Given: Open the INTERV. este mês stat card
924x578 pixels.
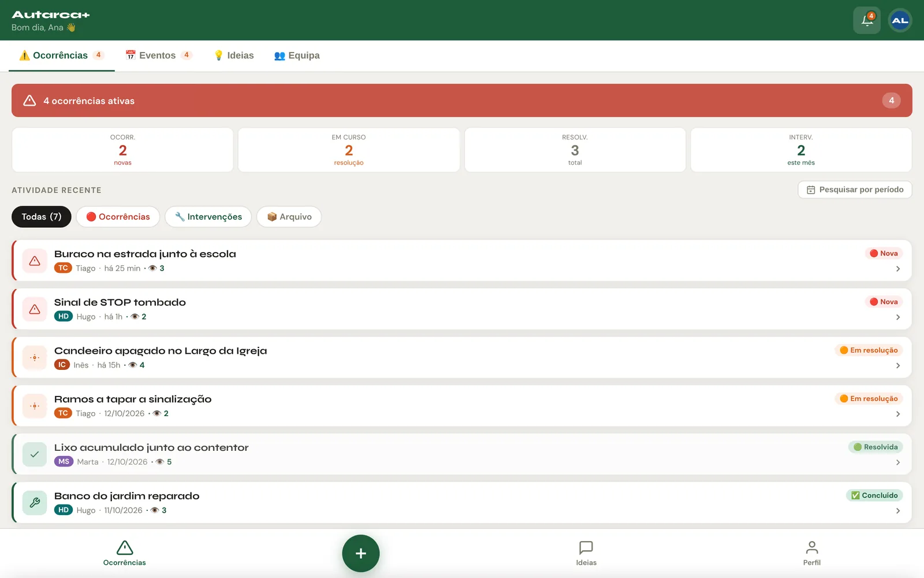Looking at the screenshot, I should [x=801, y=150].
